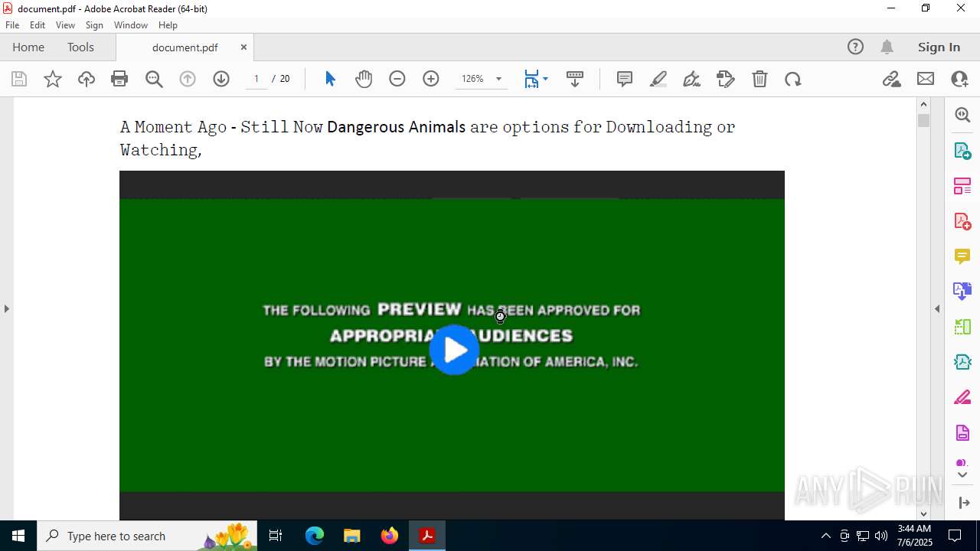Select the highlight text pen tool
980x551 pixels.
point(658,79)
